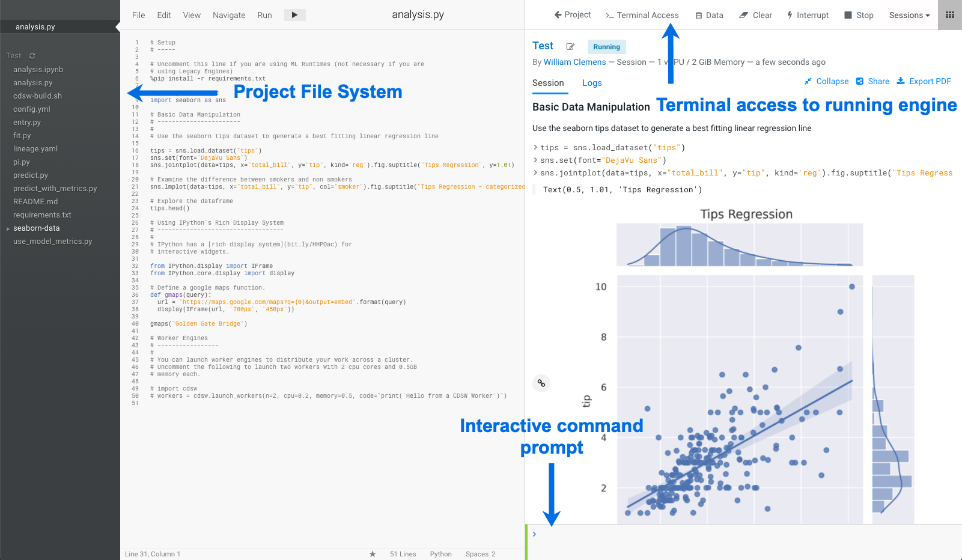Change the Python language mode
962x560 pixels.
pyautogui.click(x=440, y=554)
